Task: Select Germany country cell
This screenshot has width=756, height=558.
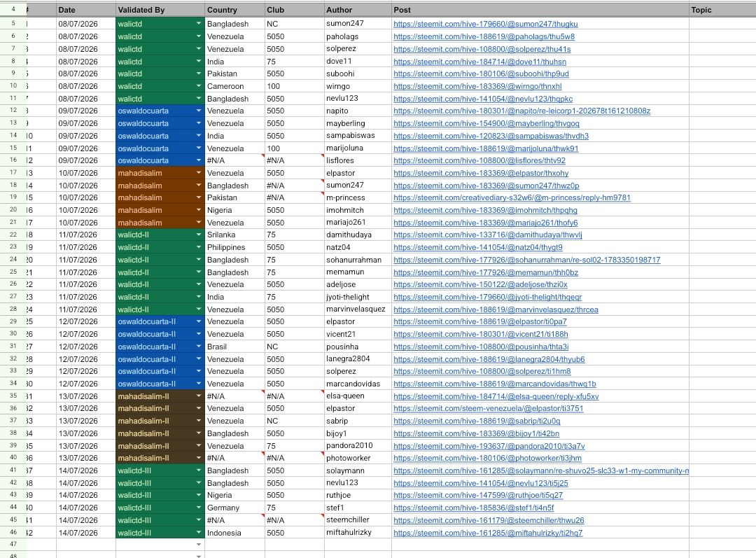Action: (234, 508)
